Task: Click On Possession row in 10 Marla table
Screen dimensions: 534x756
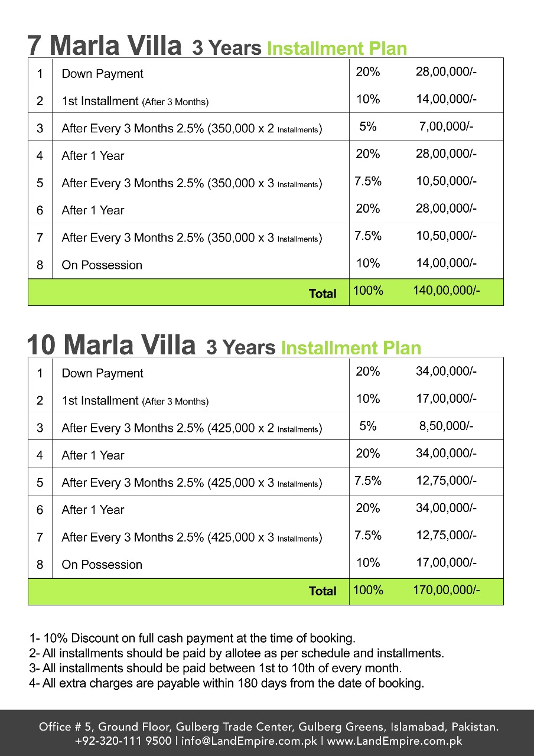Action: pos(102,565)
